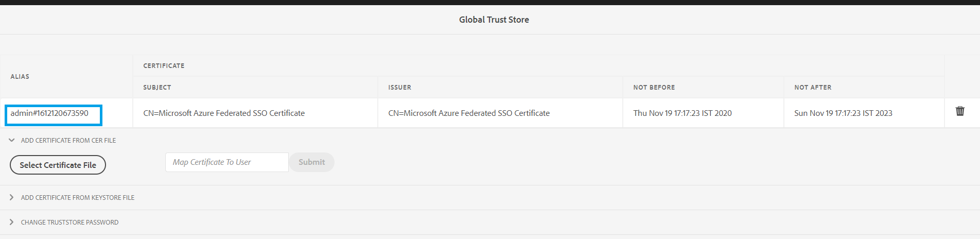This screenshot has height=239, width=980.
Task: Click the Not Before column header
Action: tap(654, 88)
